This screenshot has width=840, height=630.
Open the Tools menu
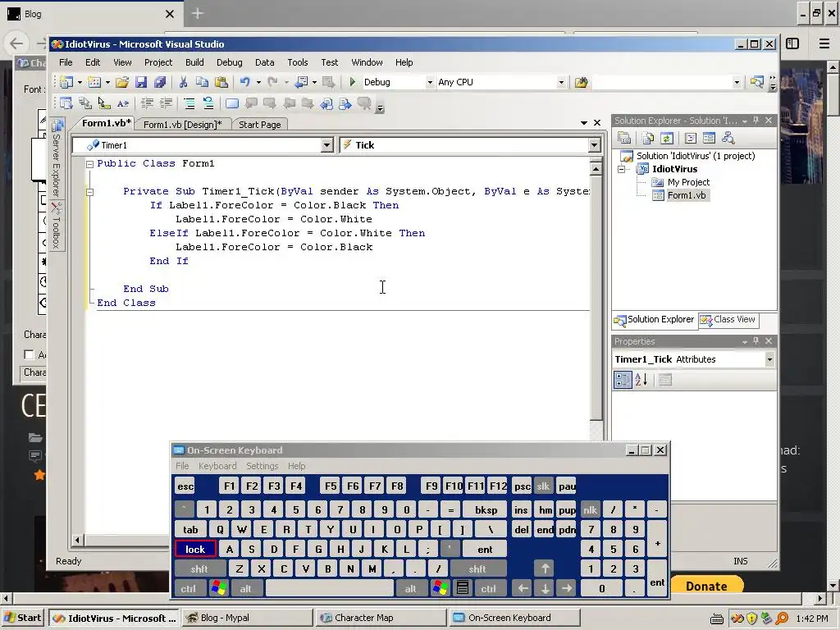297,62
